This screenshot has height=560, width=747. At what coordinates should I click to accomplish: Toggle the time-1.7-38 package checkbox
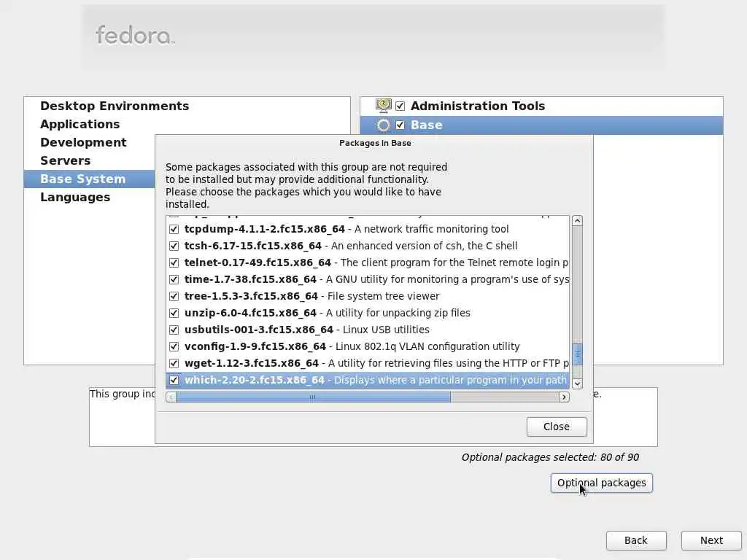click(174, 279)
